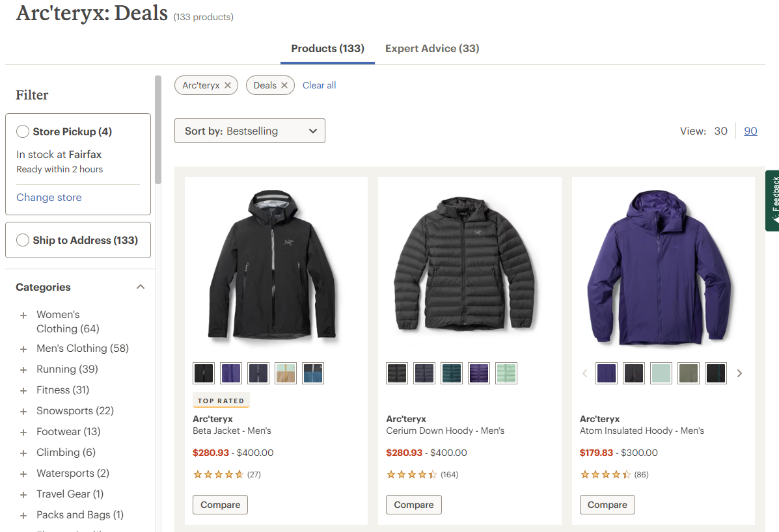Select the purple color swatch under Beta Jacket
779x532 pixels.
[230, 373]
